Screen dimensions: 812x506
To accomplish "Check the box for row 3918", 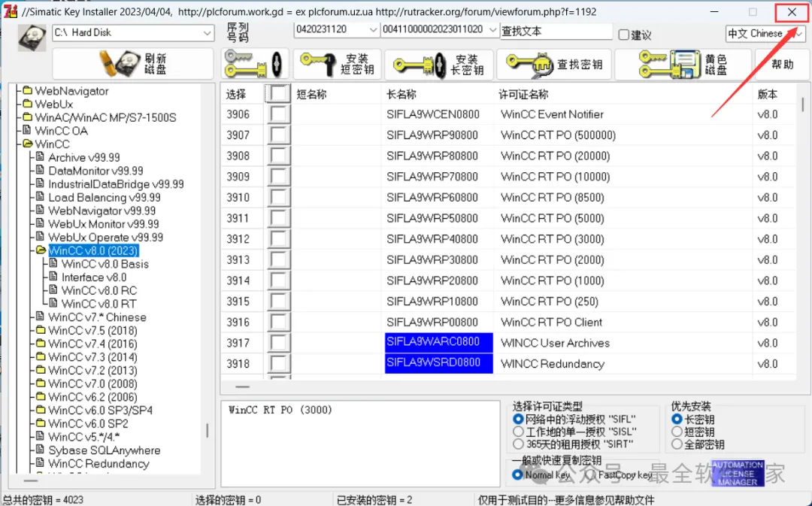I will coord(278,364).
